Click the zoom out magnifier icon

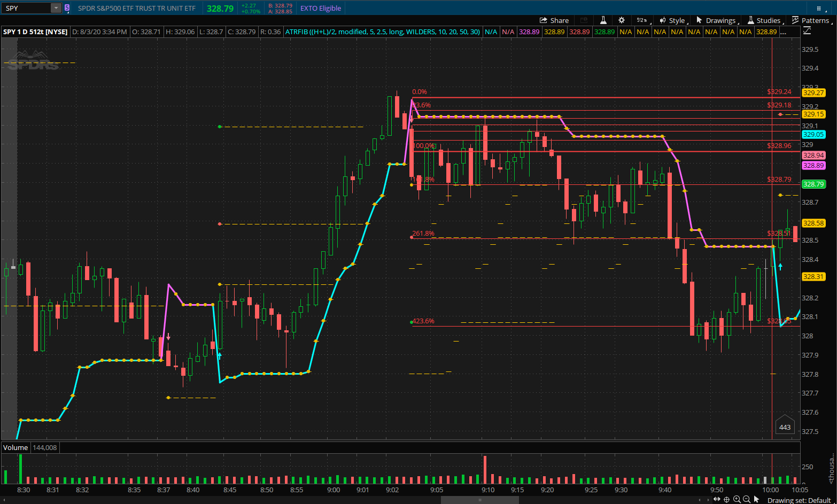click(747, 499)
